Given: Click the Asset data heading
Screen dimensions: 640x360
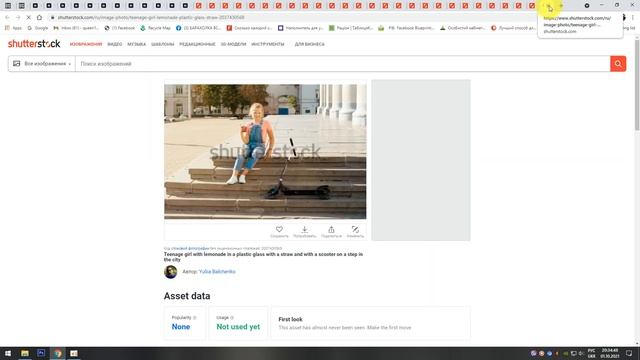Looking at the screenshot, I should (187, 296).
